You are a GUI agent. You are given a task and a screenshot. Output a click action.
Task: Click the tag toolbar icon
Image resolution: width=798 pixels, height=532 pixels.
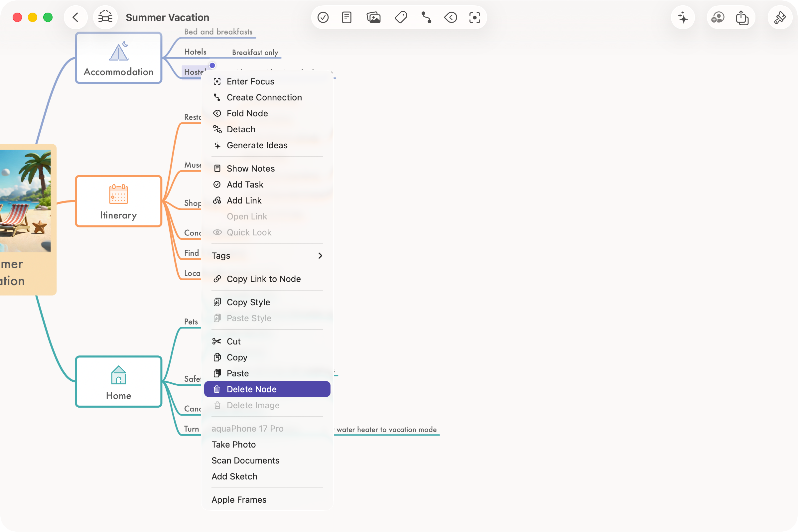coord(401,17)
